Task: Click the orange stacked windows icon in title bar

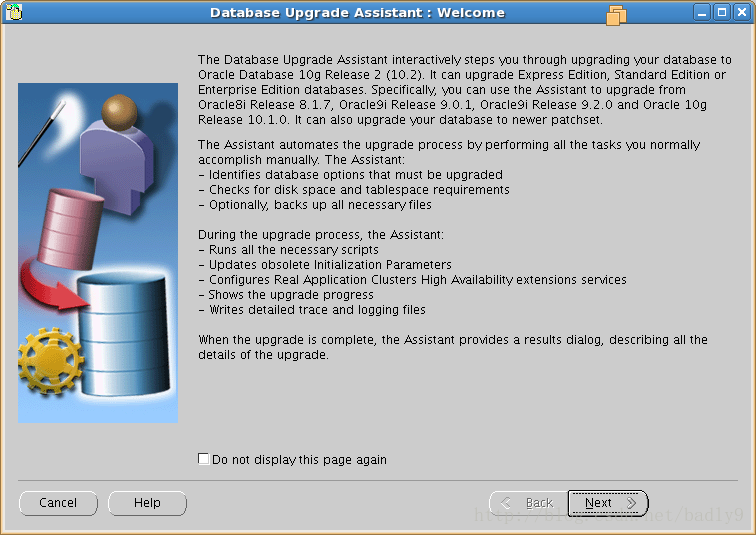Action: tap(616, 14)
